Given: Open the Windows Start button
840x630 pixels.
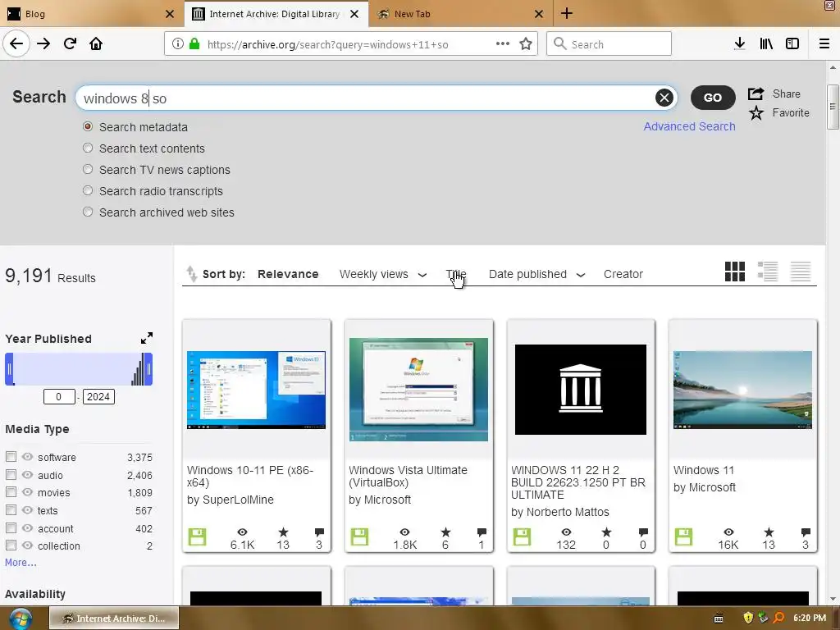Looking at the screenshot, I should [20, 619].
